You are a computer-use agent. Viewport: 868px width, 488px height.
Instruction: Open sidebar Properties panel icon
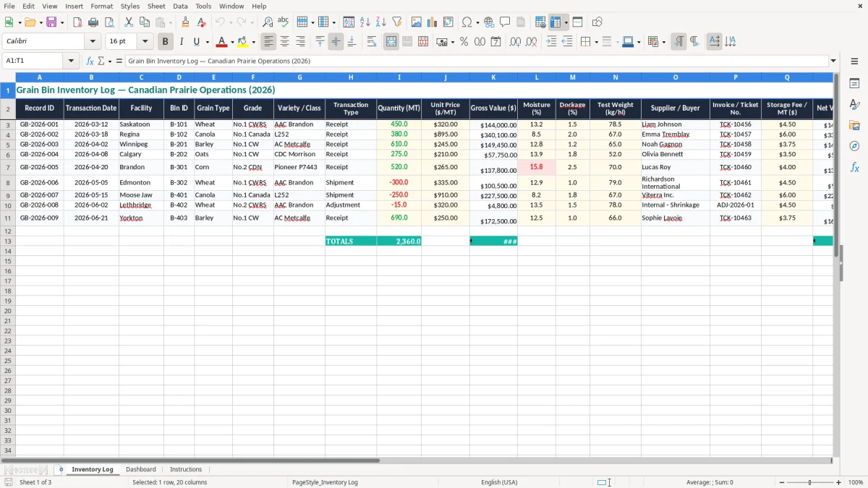click(x=854, y=84)
